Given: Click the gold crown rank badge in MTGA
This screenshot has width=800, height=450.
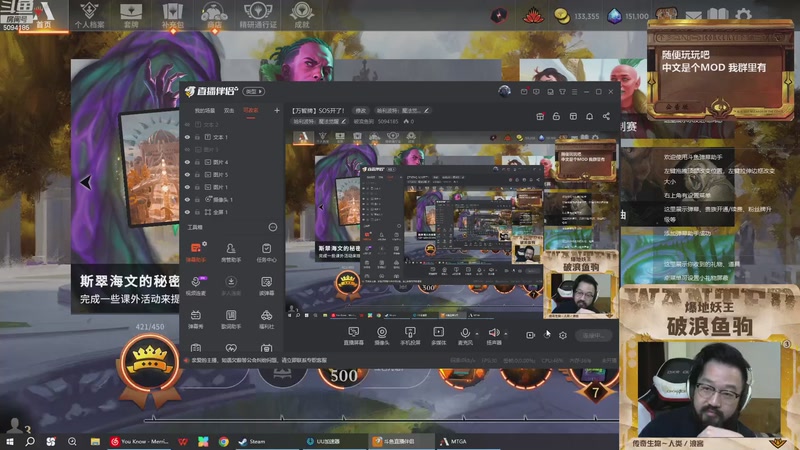Looking at the screenshot, I should click(150, 362).
